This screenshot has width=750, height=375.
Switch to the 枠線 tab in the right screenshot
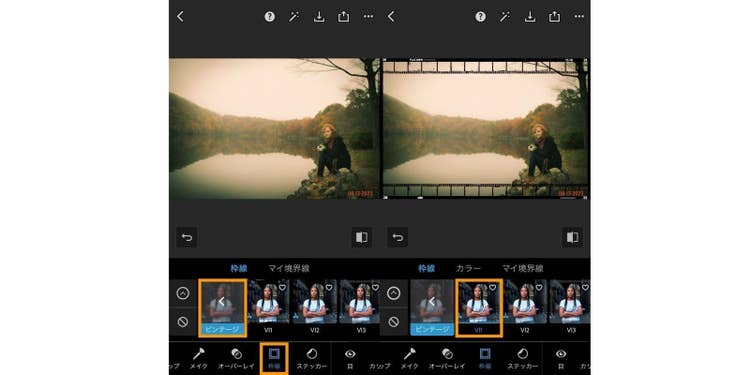tap(427, 268)
